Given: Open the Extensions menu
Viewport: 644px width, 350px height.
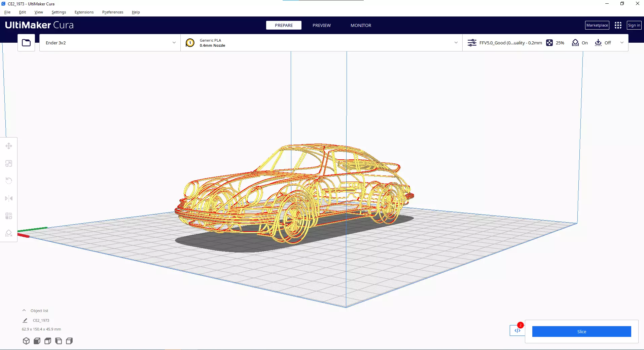Looking at the screenshot, I should pos(84,12).
